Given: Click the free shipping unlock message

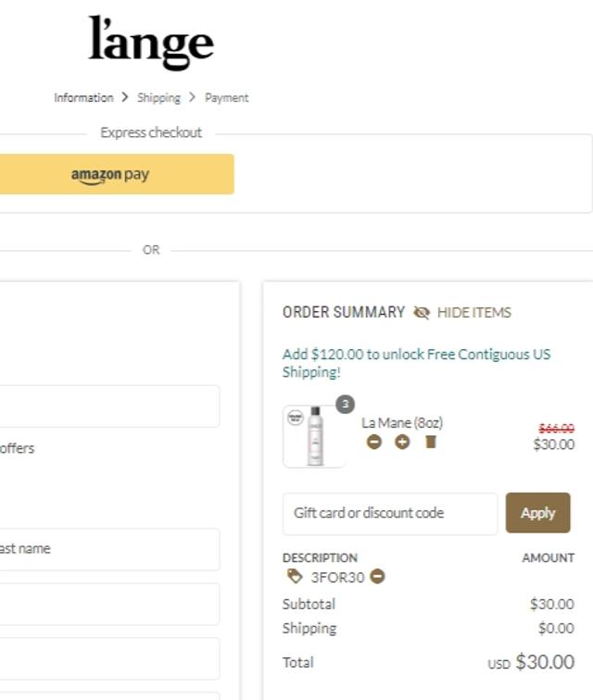Looking at the screenshot, I should [x=416, y=363].
